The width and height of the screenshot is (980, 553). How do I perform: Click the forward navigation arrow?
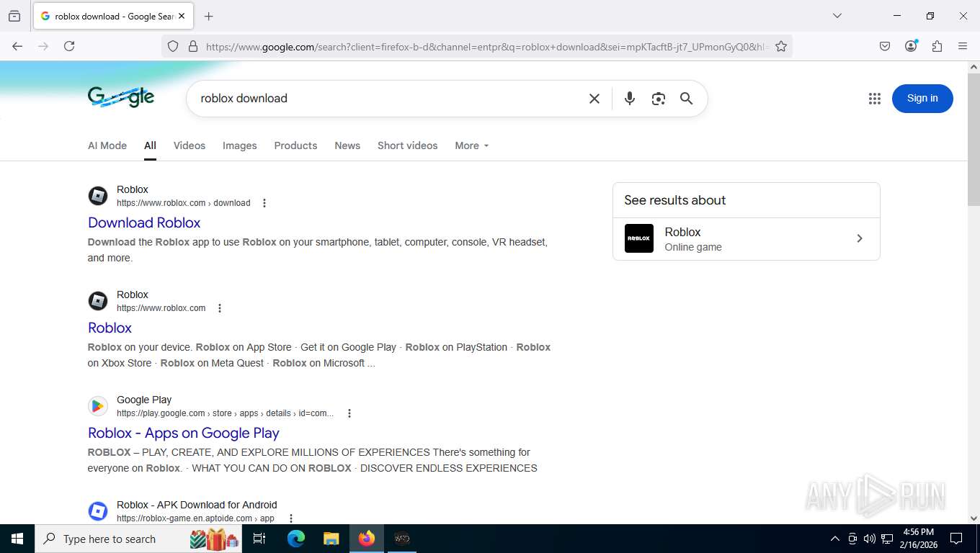[x=43, y=46]
